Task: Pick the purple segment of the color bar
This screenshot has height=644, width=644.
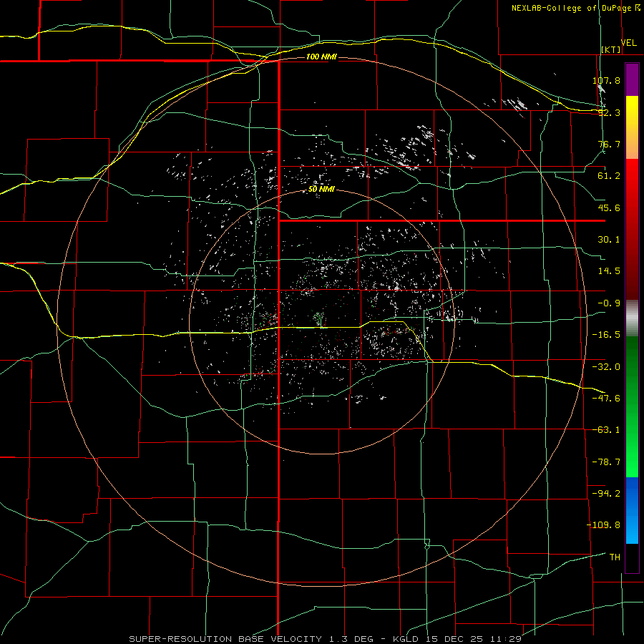Action: [x=632, y=80]
